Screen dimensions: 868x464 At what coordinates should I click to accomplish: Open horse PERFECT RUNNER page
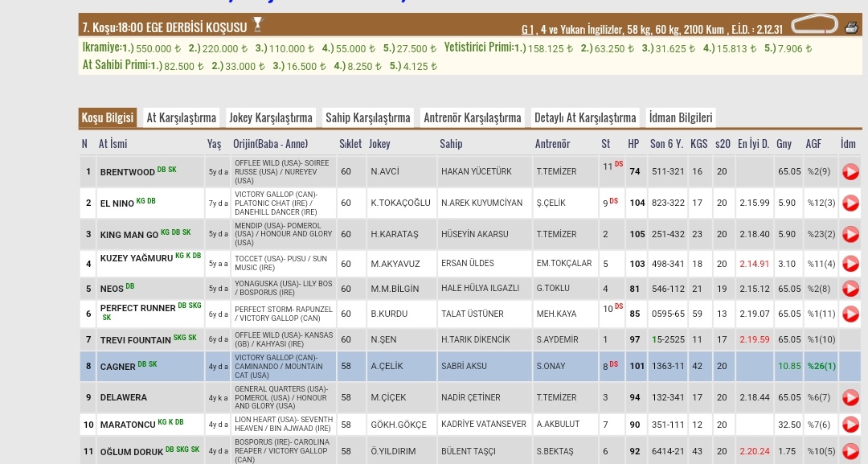point(138,308)
